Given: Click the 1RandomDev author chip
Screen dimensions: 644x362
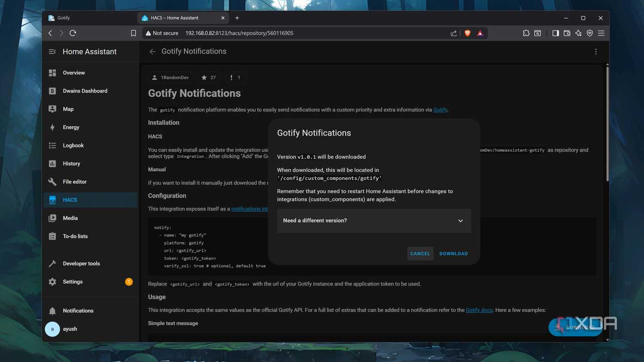Looking at the screenshot, I should click(x=170, y=78).
